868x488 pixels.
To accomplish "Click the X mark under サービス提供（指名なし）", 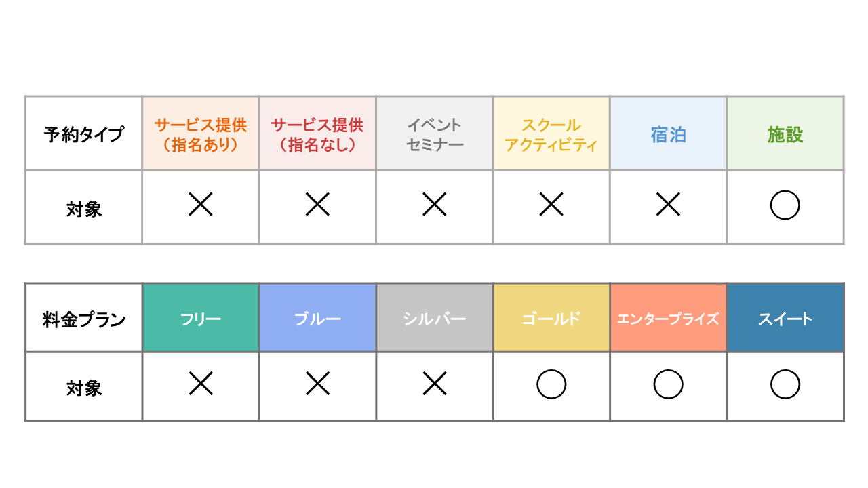I will (x=317, y=205).
